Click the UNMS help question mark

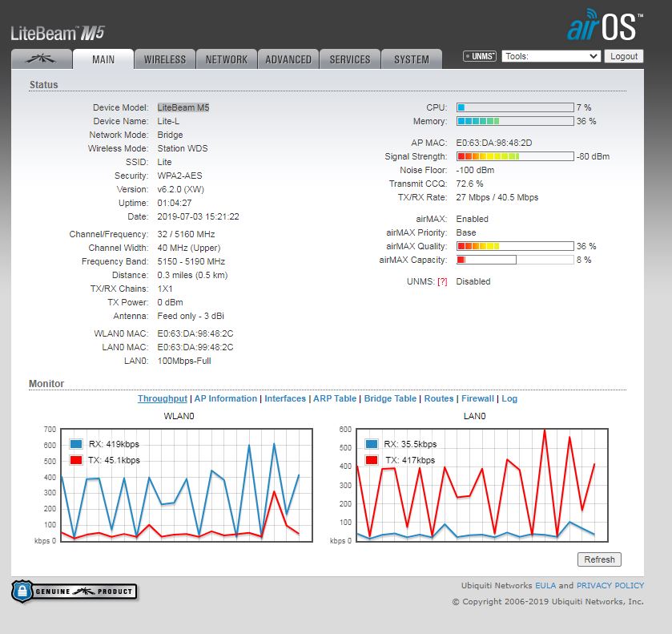point(442,282)
